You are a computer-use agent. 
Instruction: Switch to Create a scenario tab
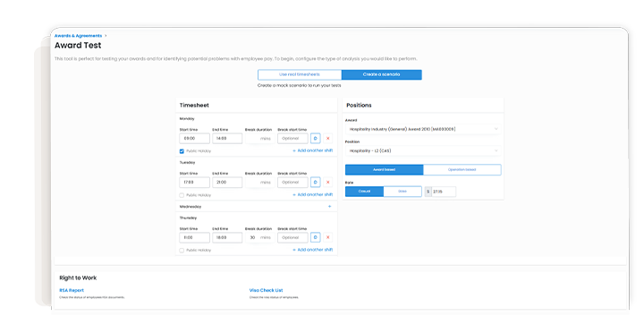pos(381,74)
